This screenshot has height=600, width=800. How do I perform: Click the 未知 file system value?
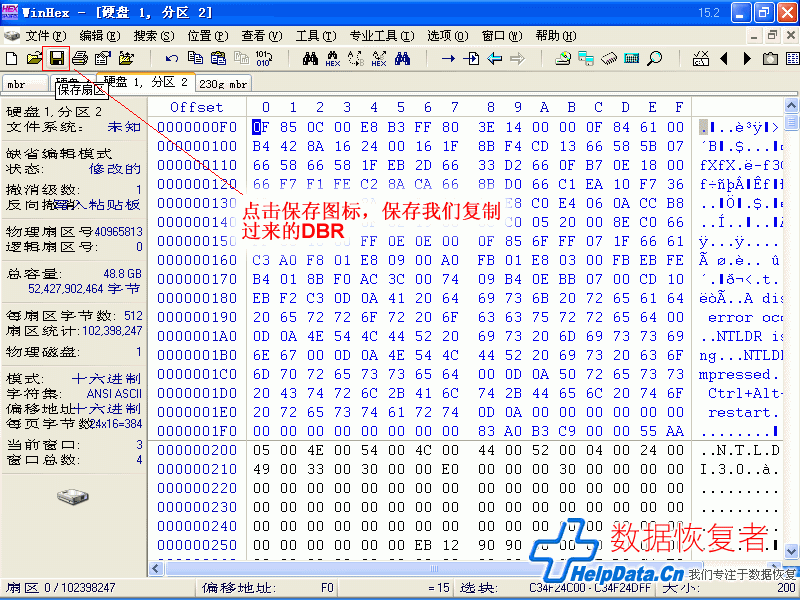click(x=124, y=127)
